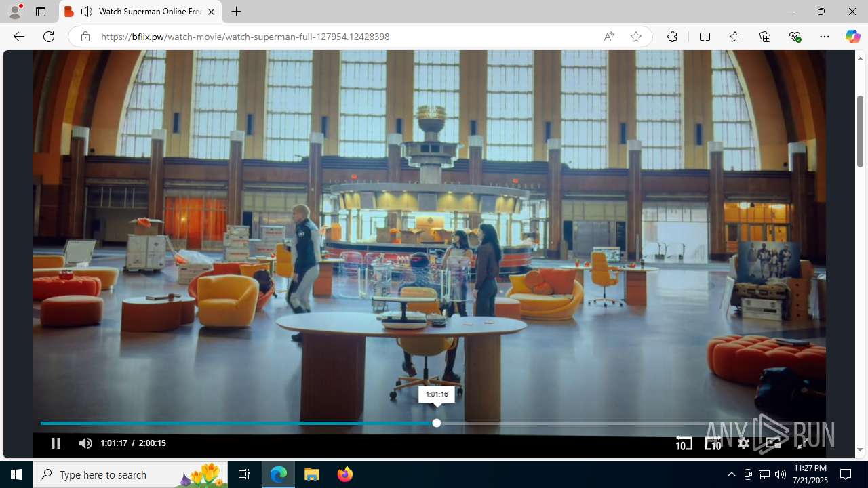Open tab actions menu

[x=41, y=12]
